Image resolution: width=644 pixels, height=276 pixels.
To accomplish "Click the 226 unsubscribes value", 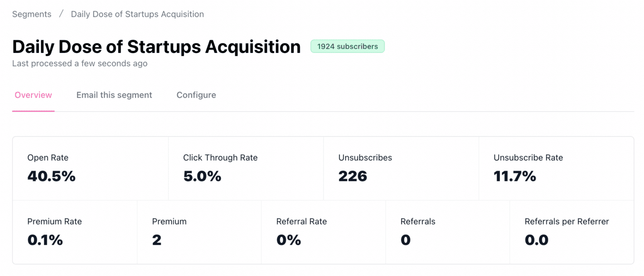I will point(352,176).
